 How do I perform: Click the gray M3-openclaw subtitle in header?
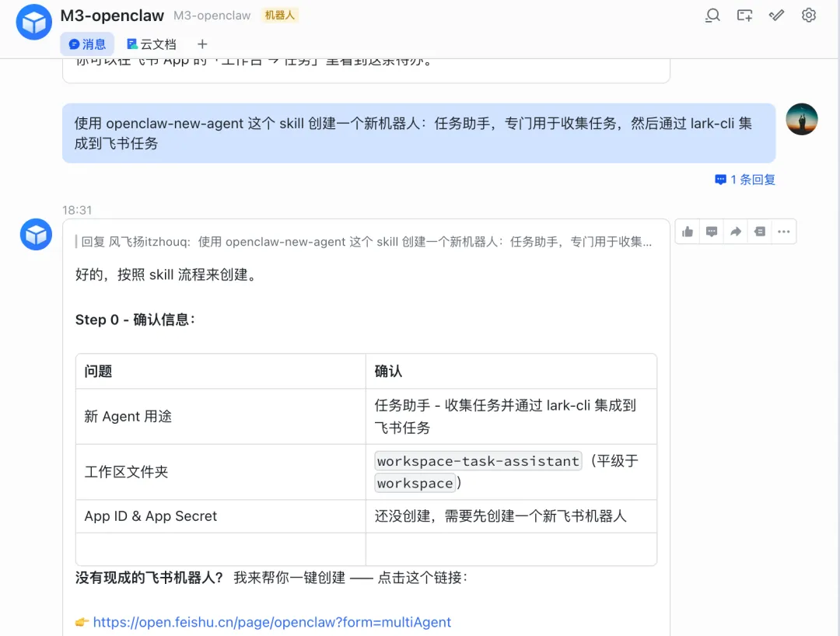coord(212,16)
